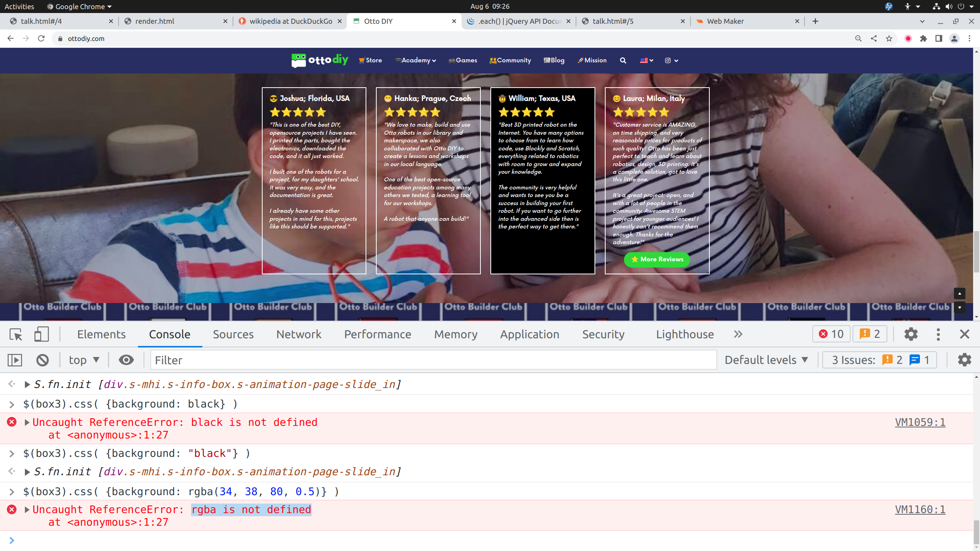Image resolution: width=980 pixels, height=551 pixels.
Task: Clear console with the ban icon
Action: pos(42,360)
